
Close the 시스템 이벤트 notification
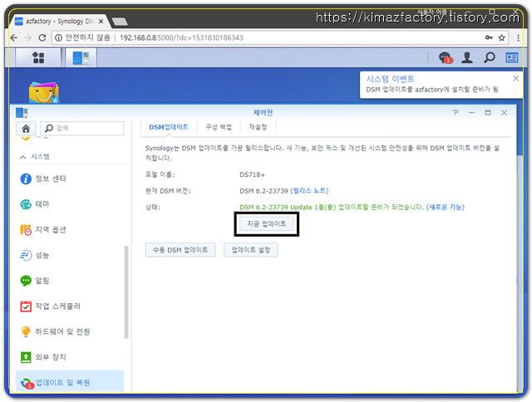(515, 79)
